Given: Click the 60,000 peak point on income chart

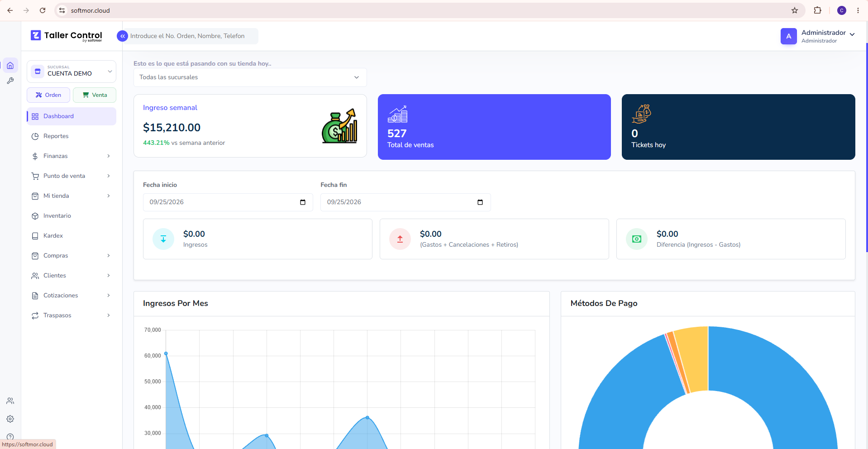Looking at the screenshot, I should click(x=166, y=353).
